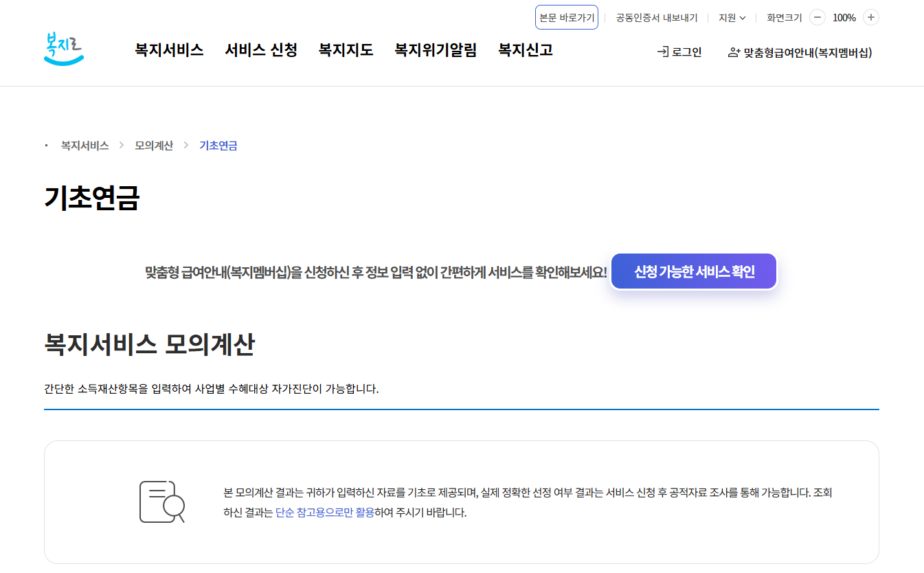The image size is (924, 573).
Task: Click the 기초연금 breadcrumb link
Action: tap(218, 145)
